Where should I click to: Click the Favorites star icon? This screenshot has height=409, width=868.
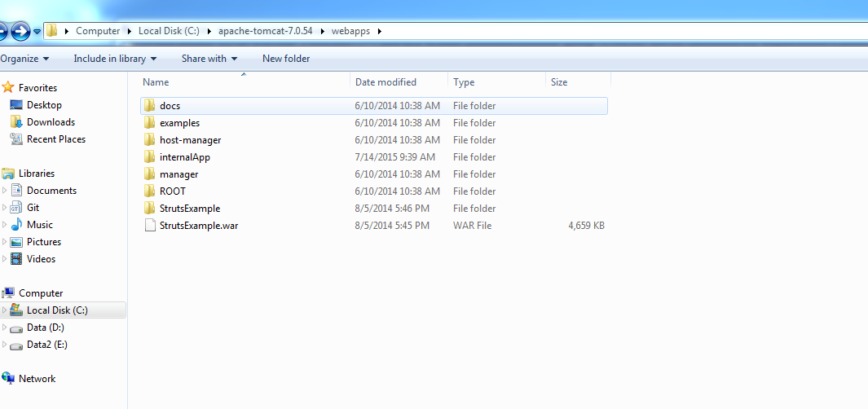pos(8,87)
